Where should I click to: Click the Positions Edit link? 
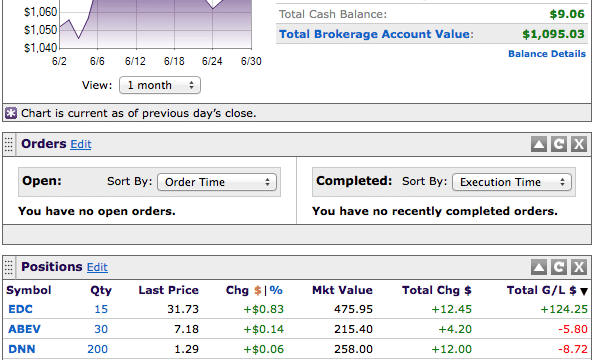coord(97,267)
